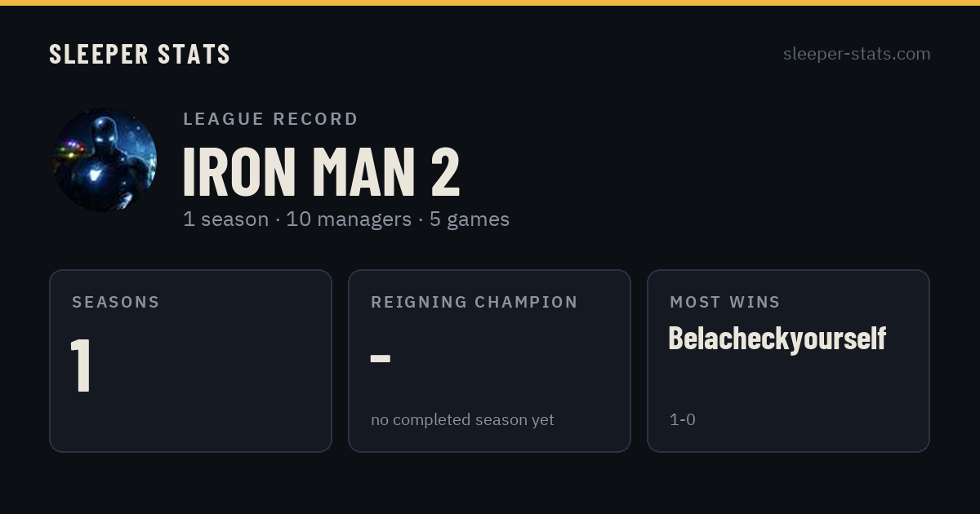Click the orange accent bar at top
The image size is (980, 514).
point(490,2)
